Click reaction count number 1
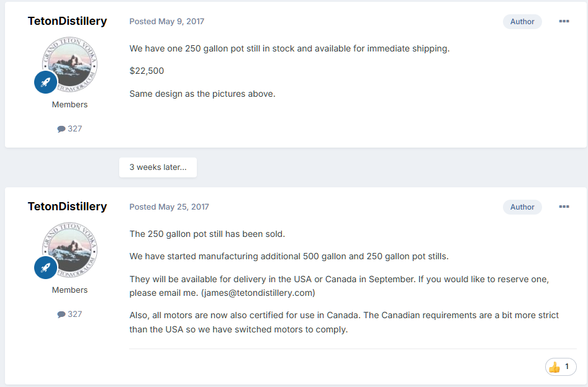The height and width of the screenshot is (387, 588). point(567,367)
